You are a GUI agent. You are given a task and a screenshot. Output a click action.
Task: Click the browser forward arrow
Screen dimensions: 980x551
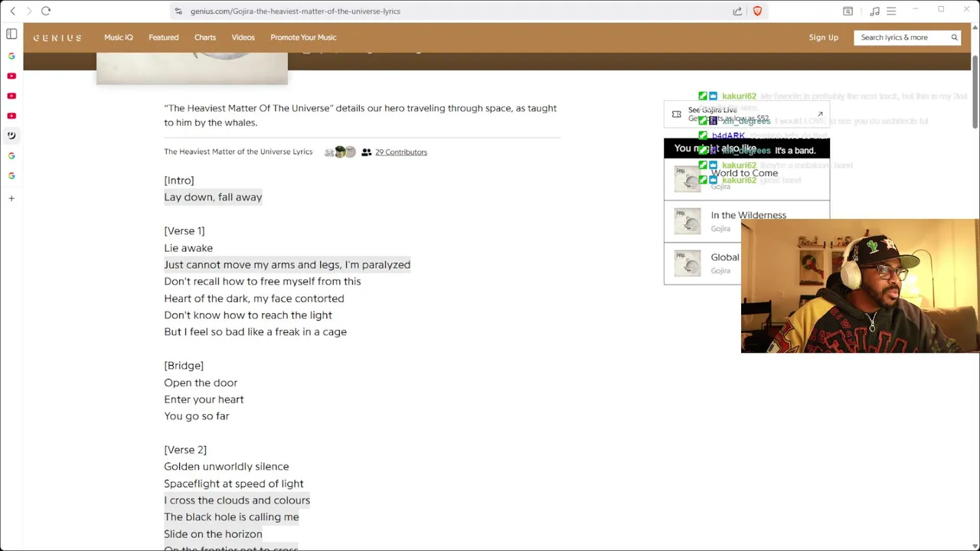(29, 11)
